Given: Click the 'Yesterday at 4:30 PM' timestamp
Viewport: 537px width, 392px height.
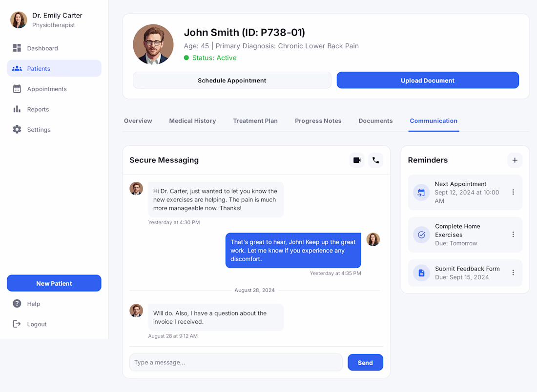Looking at the screenshot, I should point(174,222).
